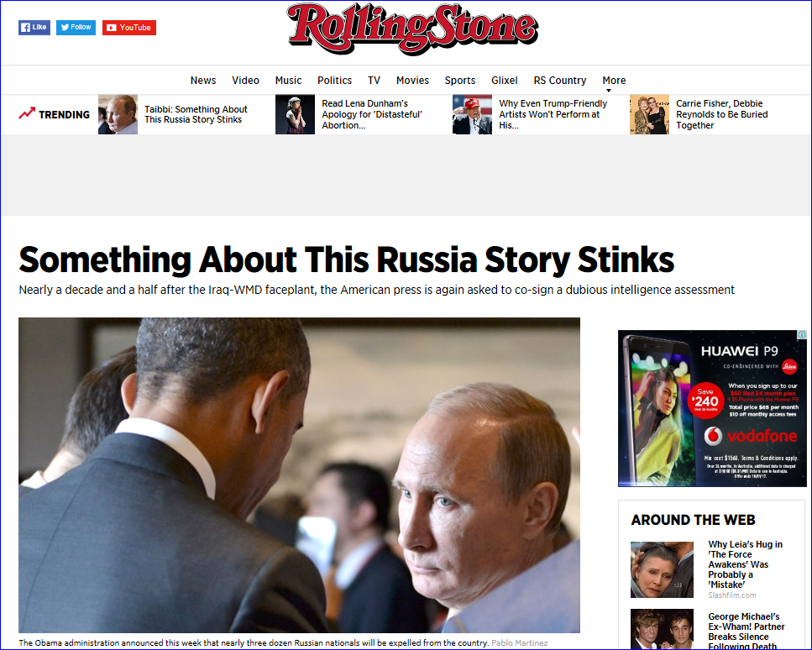
Task: Open the RS Country section
Action: pyautogui.click(x=560, y=81)
